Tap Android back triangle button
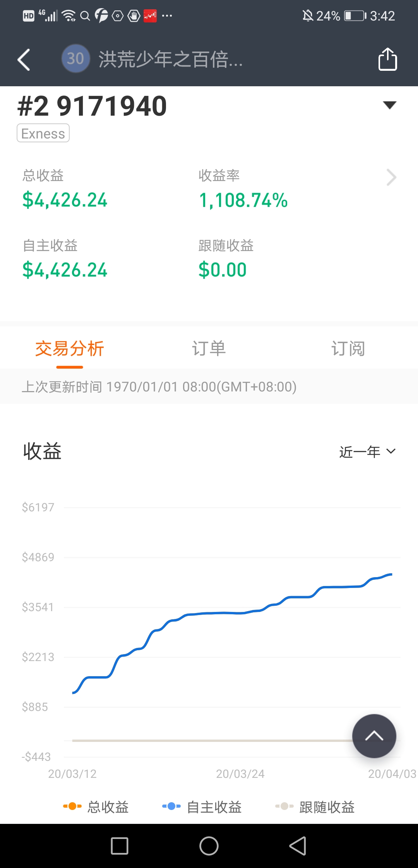The height and width of the screenshot is (868, 418). pyautogui.click(x=298, y=846)
